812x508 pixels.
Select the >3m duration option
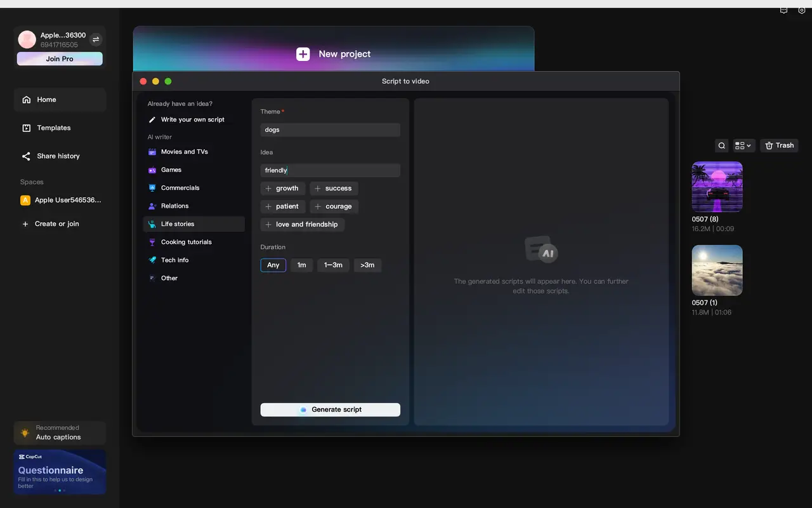(x=368, y=265)
